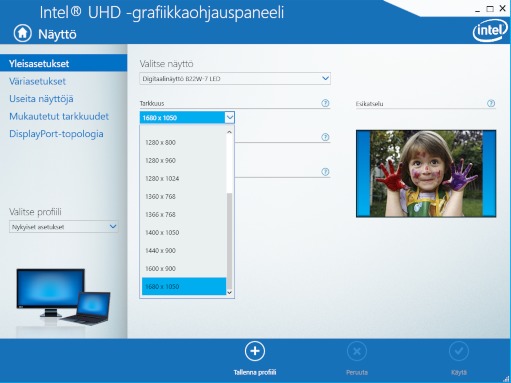The image size is (511, 383).
Task: Click the second help icon below Tarkkuus
Action: (x=325, y=137)
